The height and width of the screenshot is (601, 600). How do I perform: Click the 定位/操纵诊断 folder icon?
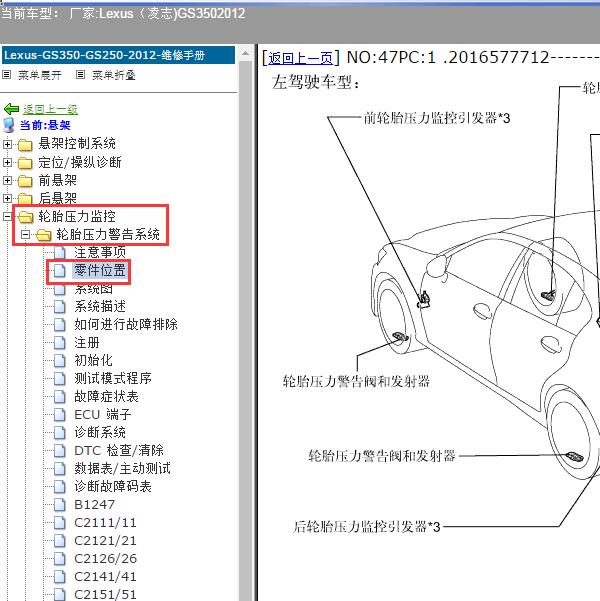pos(25,163)
